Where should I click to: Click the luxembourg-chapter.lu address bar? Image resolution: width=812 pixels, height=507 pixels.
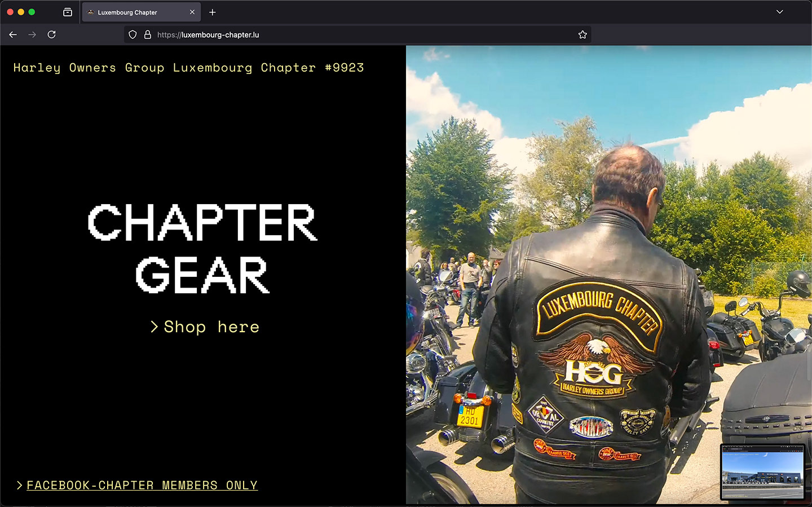[x=358, y=34]
